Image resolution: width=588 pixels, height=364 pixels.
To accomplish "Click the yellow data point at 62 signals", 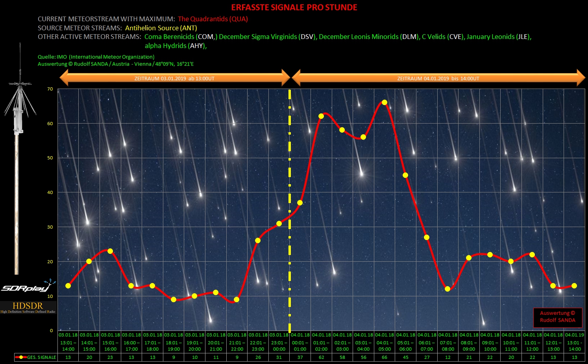I will pyautogui.click(x=321, y=116).
